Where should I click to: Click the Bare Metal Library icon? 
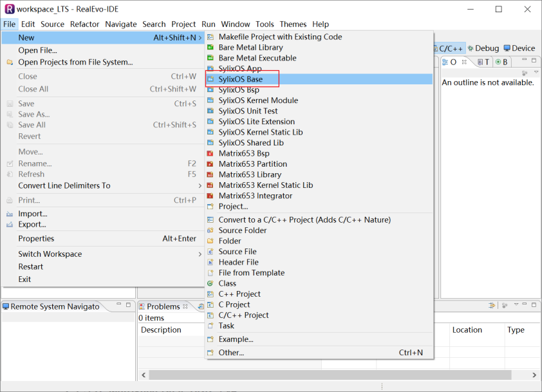pos(210,48)
